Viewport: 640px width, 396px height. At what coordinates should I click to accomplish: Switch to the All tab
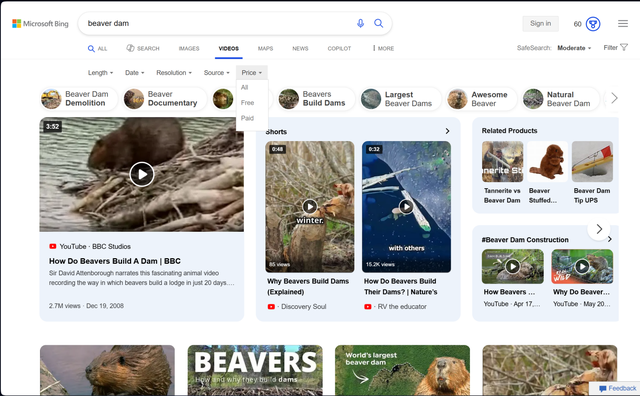[x=98, y=48]
